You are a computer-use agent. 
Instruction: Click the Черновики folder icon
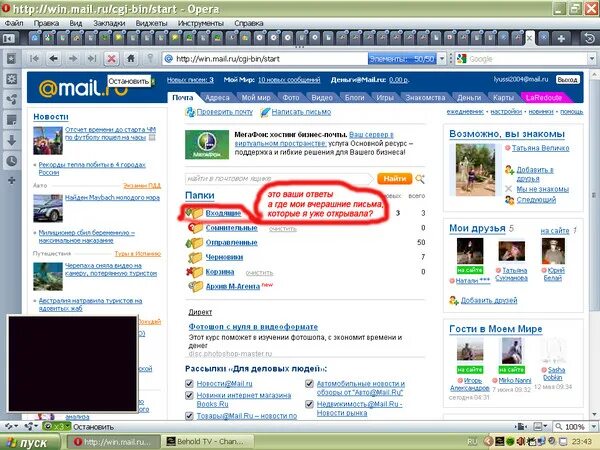[195, 258]
